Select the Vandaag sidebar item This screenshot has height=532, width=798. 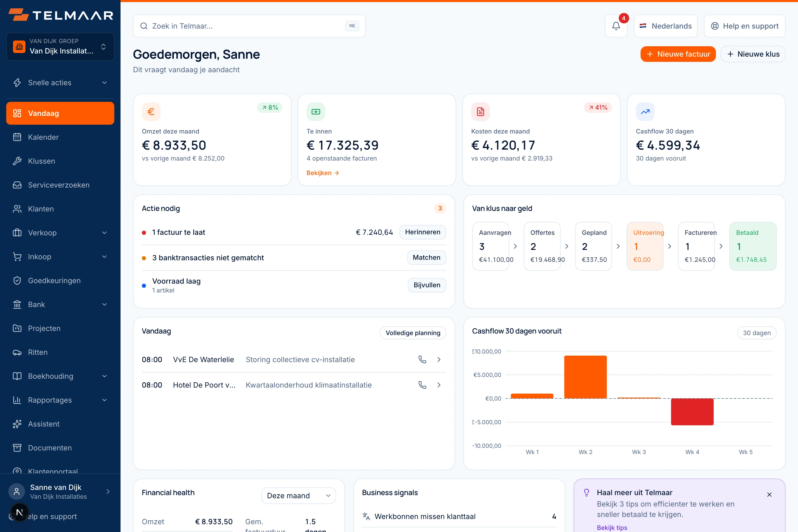[x=60, y=113]
